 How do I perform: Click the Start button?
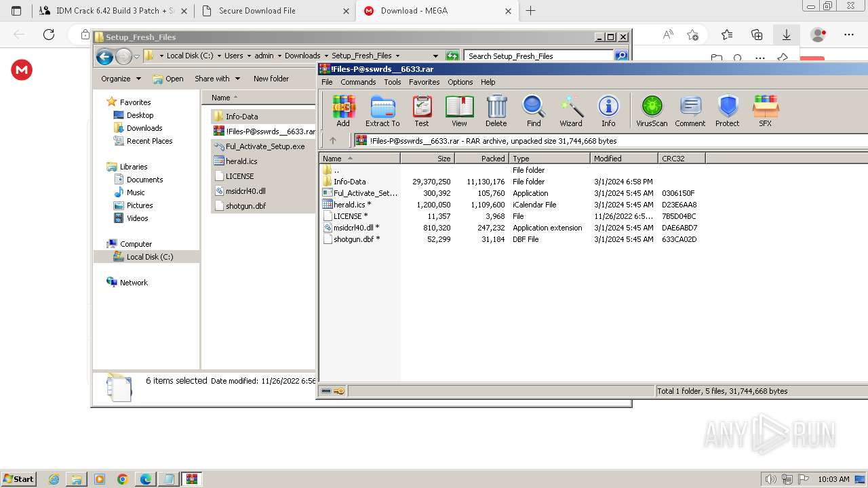(18, 479)
